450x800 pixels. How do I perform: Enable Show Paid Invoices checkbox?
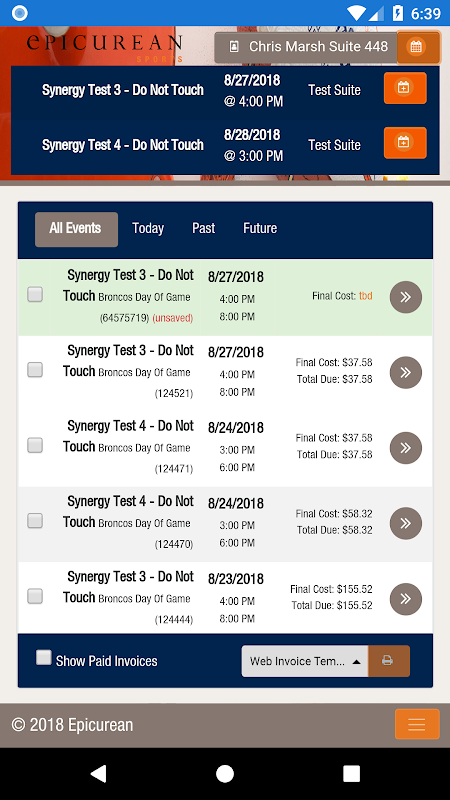click(x=44, y=658)
